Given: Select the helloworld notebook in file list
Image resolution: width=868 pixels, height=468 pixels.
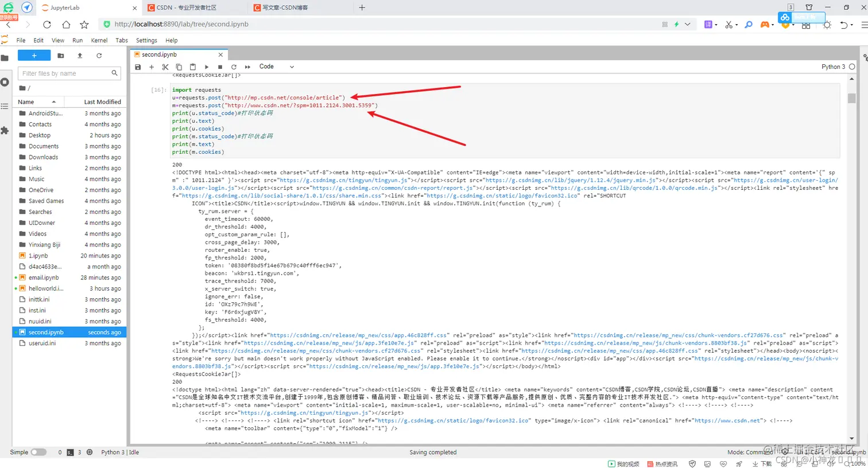Looking at the screenshot, I should click(x=69, y=288).
